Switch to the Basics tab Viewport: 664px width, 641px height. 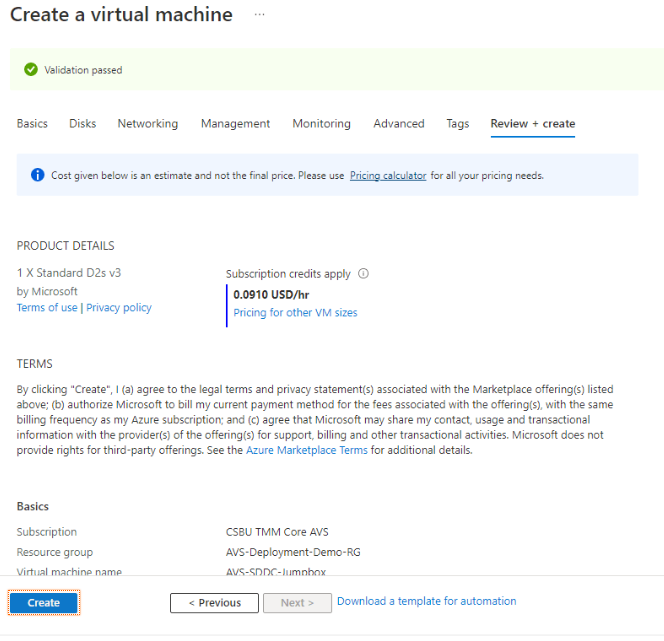click(32, 124)
